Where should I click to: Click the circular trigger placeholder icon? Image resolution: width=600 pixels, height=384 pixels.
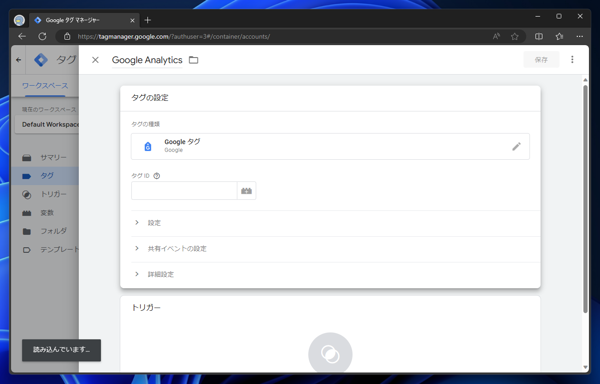pyautogui.click(x=330, y=353)
